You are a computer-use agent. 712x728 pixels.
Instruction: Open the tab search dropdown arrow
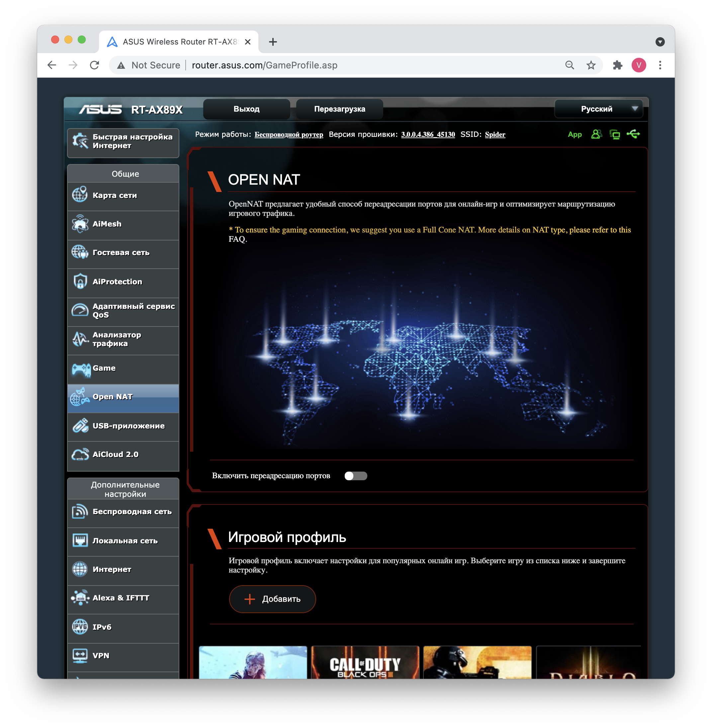660,42
